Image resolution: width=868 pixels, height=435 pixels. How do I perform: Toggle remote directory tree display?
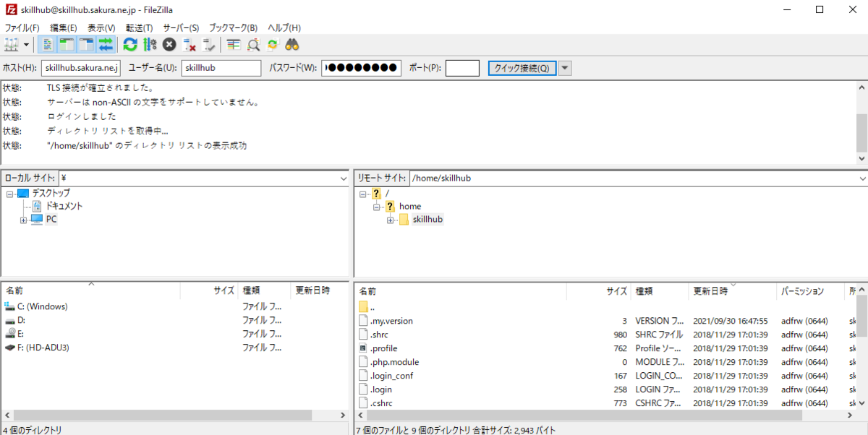pyautogui.click(x=86, y=45)
